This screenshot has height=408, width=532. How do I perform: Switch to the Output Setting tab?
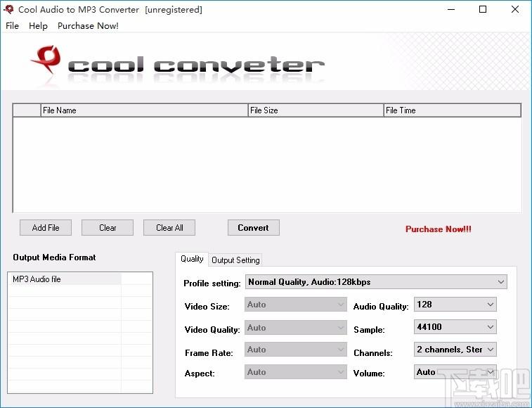click(x=235, y=260)
